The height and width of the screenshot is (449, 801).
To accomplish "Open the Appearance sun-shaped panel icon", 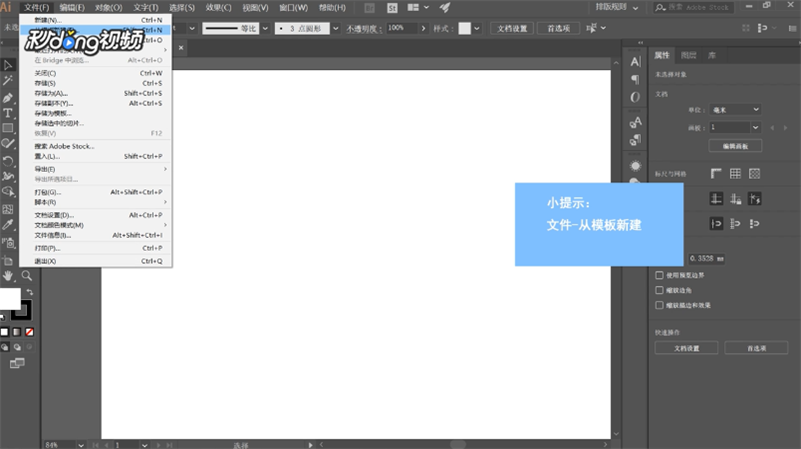I will (635, 166).
